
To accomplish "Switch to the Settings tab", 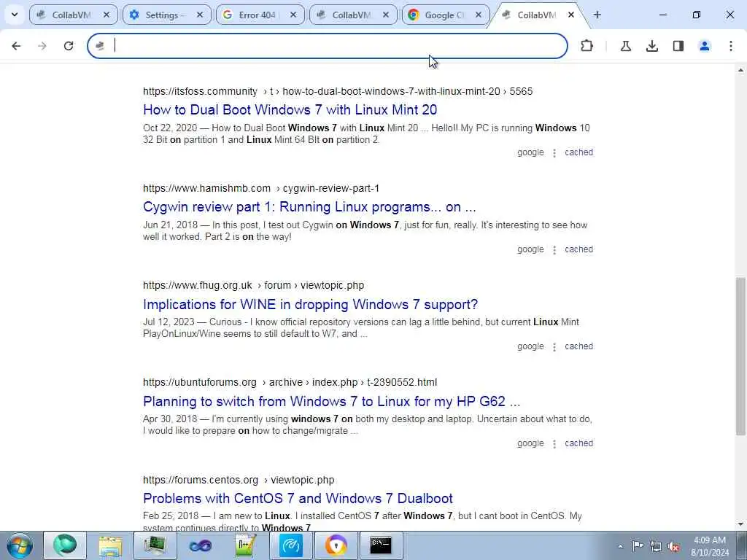I will (x=167, y=15).
